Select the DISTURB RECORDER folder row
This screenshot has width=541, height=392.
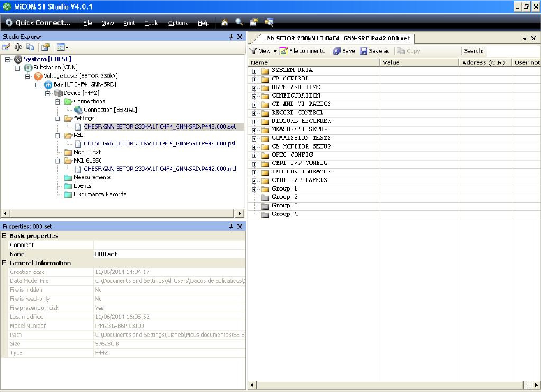click(301, 121)
